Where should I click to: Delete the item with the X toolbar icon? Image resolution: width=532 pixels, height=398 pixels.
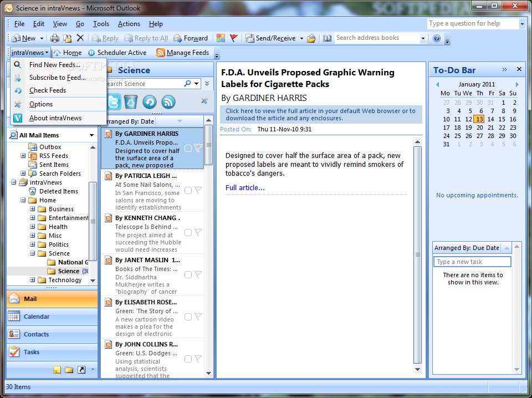[80, 38]
